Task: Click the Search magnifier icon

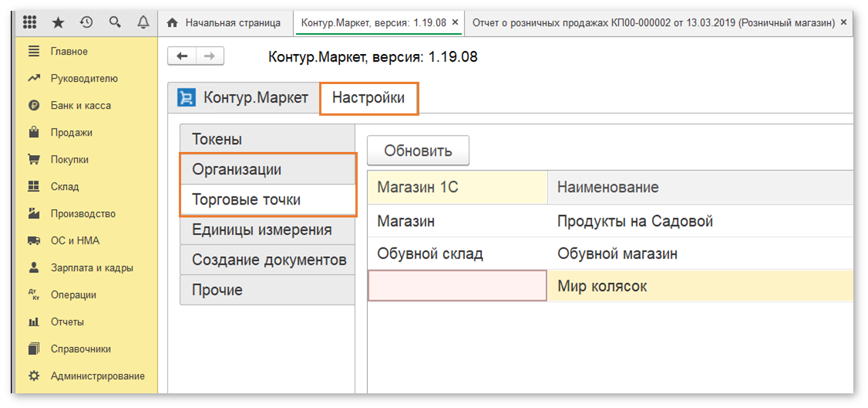Action: click(115, 23)
